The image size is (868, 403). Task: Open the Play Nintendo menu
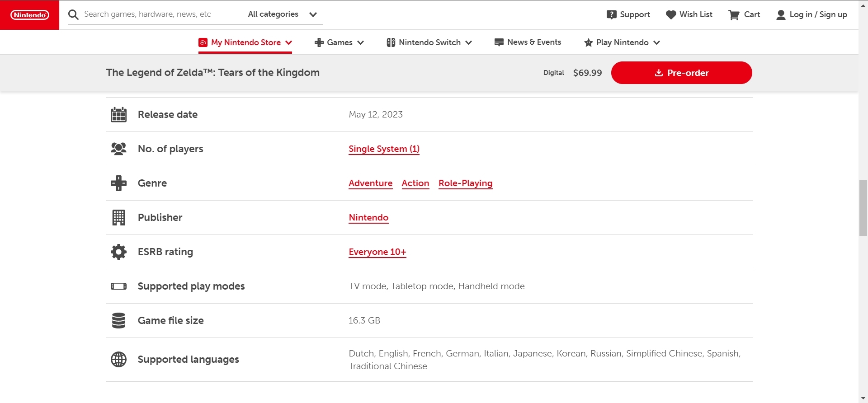[622, 42]
